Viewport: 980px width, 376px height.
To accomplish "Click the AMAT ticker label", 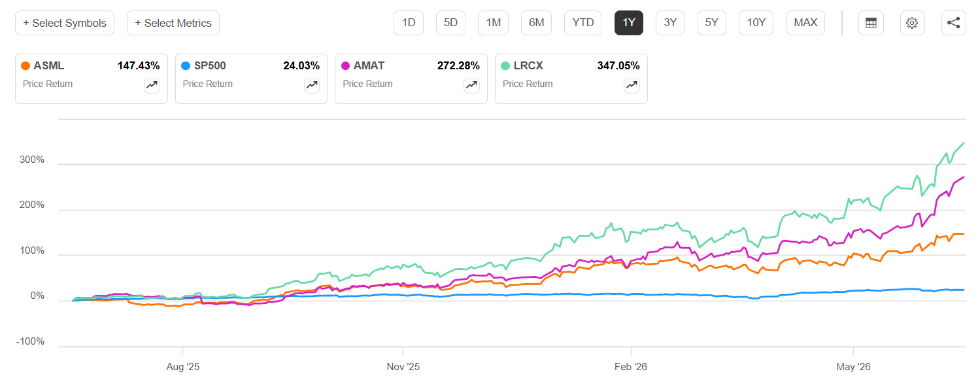I will coord(369,65).
